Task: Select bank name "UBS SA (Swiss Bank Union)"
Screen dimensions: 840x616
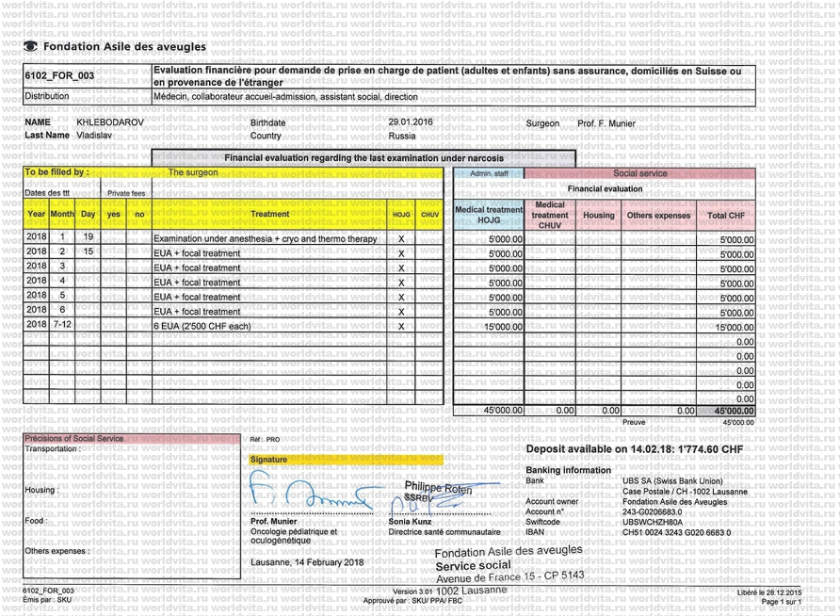Action: (x=672, y=481)
